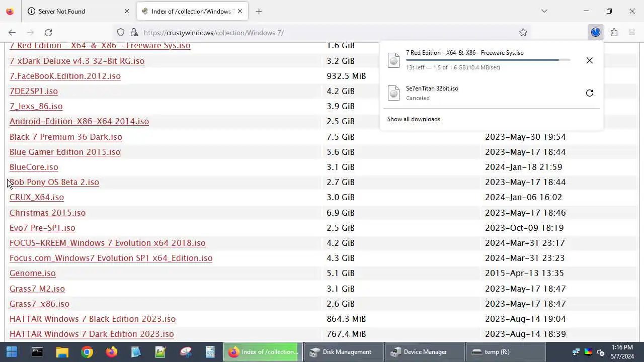Open Focus.com_Windows7 Evolution SP1 x64_Edition.iso
644x362 pixels.
111,258
